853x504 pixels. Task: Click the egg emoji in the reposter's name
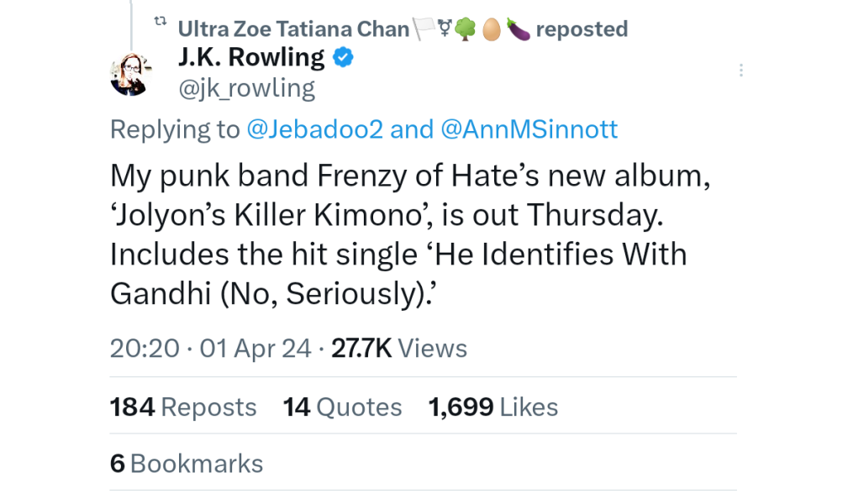point(490,28)
